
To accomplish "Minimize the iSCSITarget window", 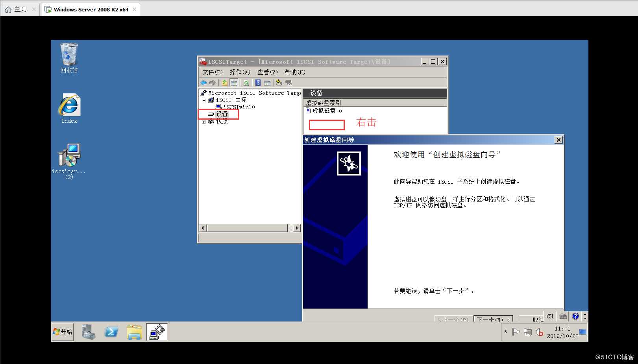I will click(x=425, y=62).
